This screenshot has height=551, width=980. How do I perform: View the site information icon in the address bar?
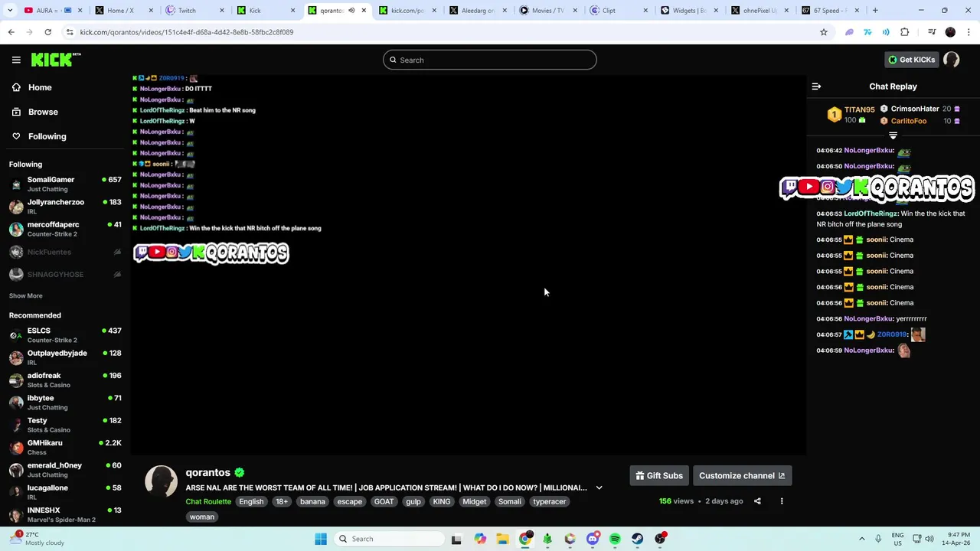coord(70,32)
